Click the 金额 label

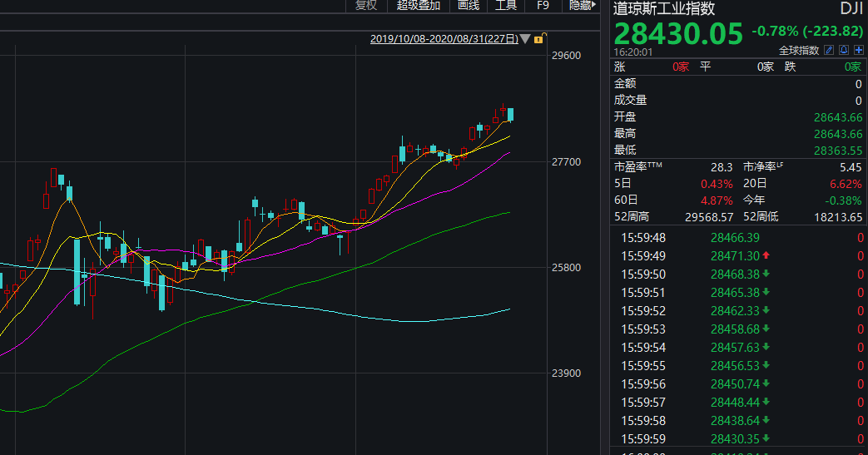pyautogui.click(x=625, y=83)
